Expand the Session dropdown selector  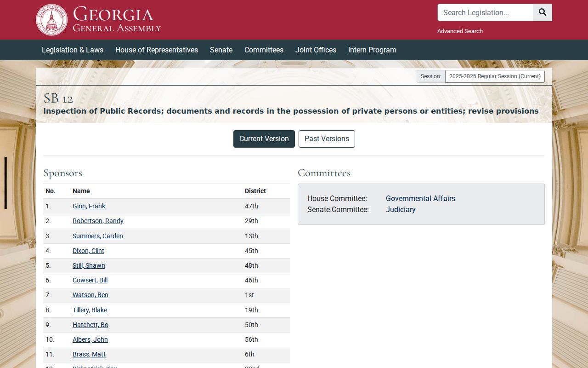tap(495, 76)
